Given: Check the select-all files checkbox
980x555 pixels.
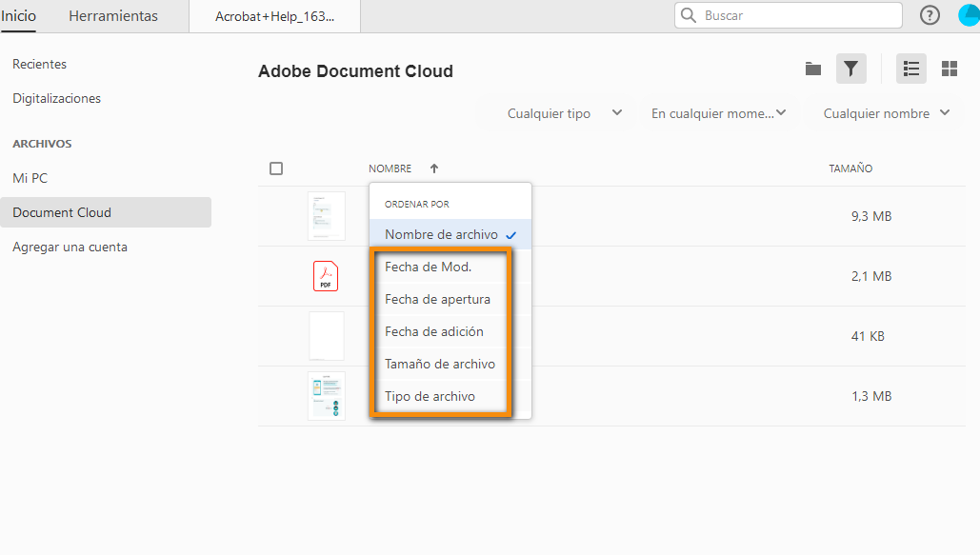Looking at the screenshot, I should point(276,168).
